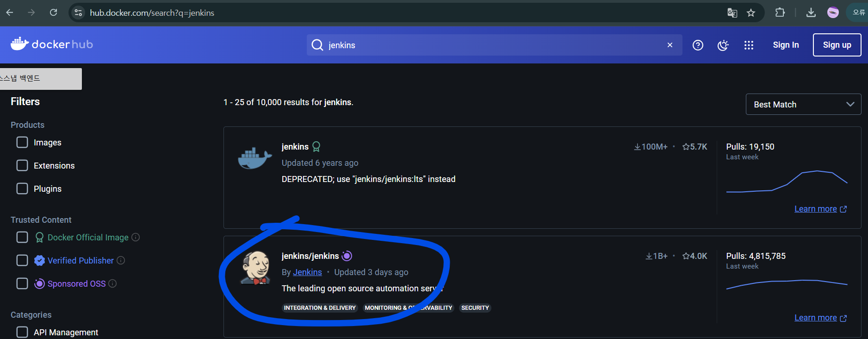This screenshot has height=339, width=868.
Task: Bookmark this page with the star icon
Action: pos(751,13)
